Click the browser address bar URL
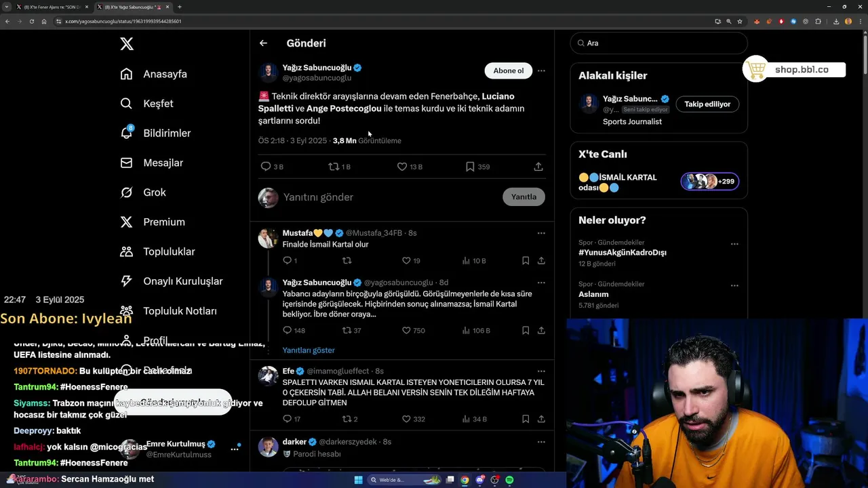Viewport: 868px width, 488px height. pyautogui.click(x=123, y=22)
